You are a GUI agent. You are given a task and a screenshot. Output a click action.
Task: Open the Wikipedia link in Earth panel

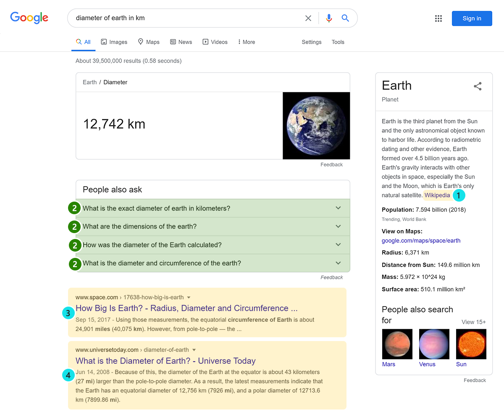437,195
